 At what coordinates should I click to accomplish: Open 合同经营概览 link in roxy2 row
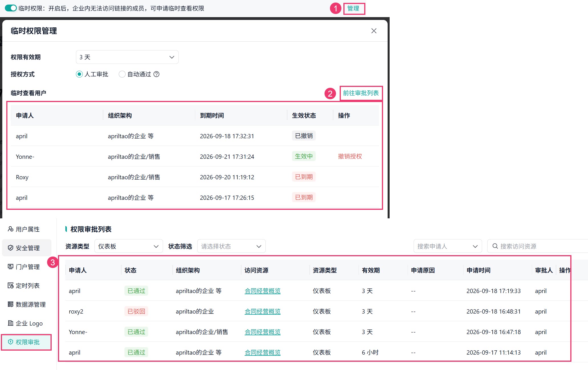(x=263, y=311)
